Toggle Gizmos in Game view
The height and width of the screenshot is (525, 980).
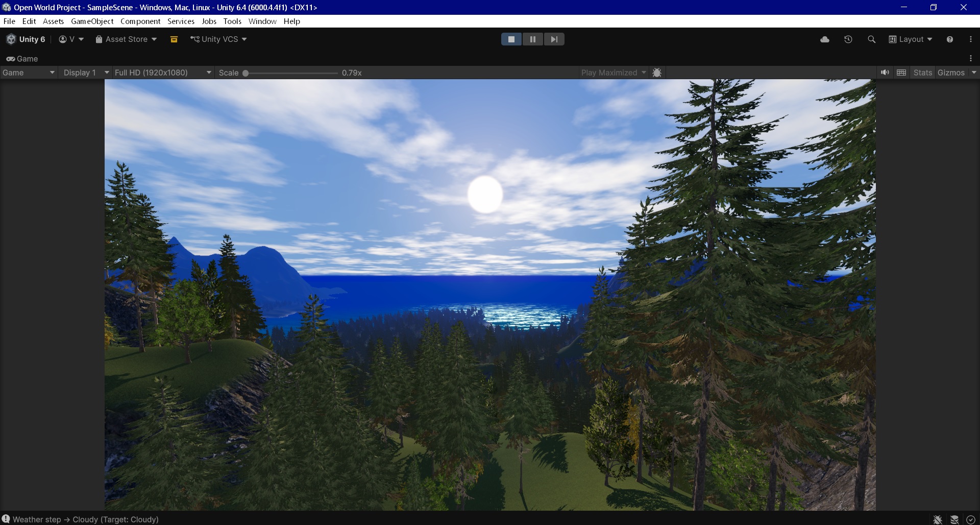pyautogui.click(x=951, y=73)
